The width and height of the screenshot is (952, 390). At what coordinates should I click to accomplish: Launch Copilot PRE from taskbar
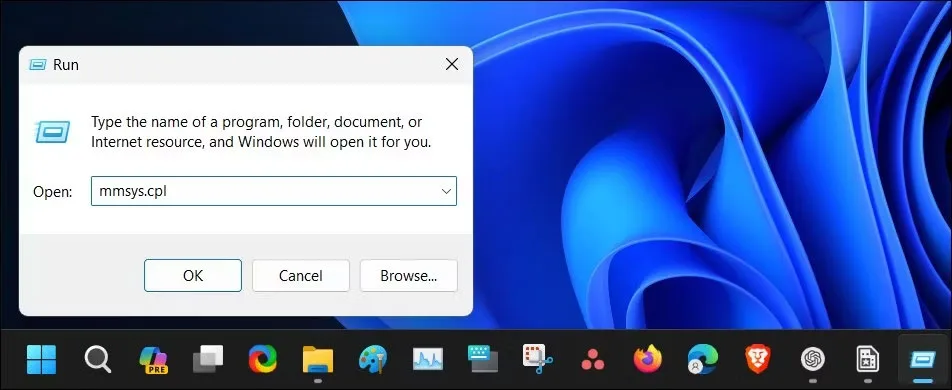click(154, 359)
